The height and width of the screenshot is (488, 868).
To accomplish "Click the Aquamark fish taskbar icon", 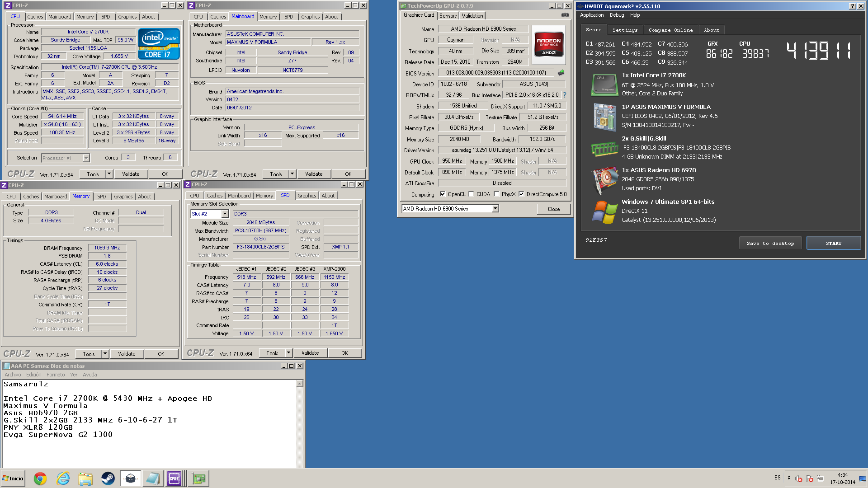I will point(130,479).
